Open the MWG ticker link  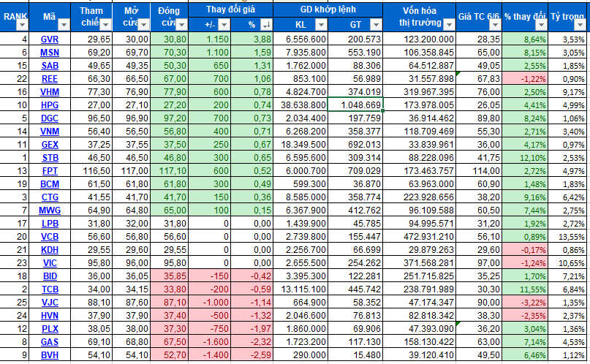[50, 211]
